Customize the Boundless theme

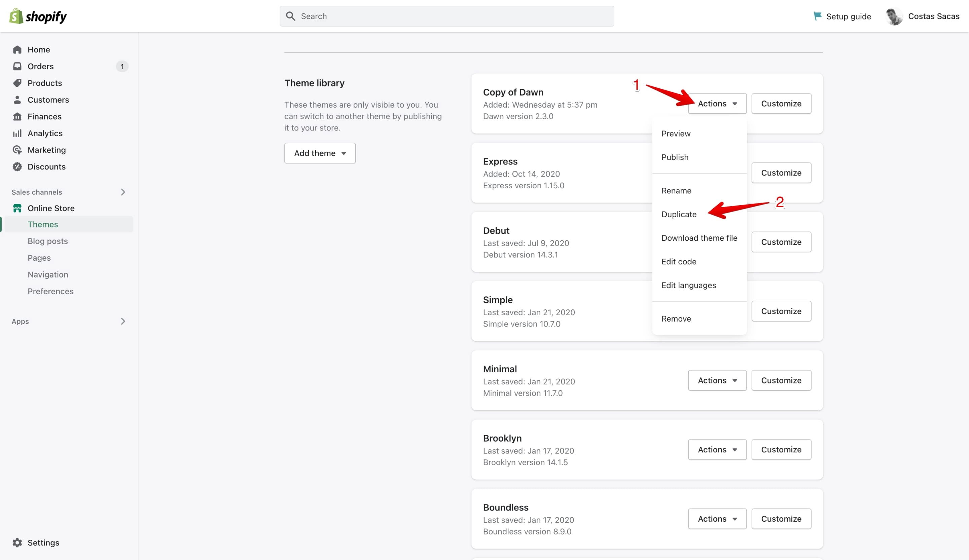(x=781, y=519)
